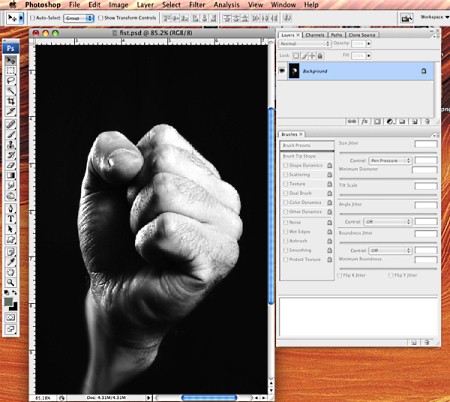Hide the Background layer with eye icon

pyautogui.click(x=282, y=71)
